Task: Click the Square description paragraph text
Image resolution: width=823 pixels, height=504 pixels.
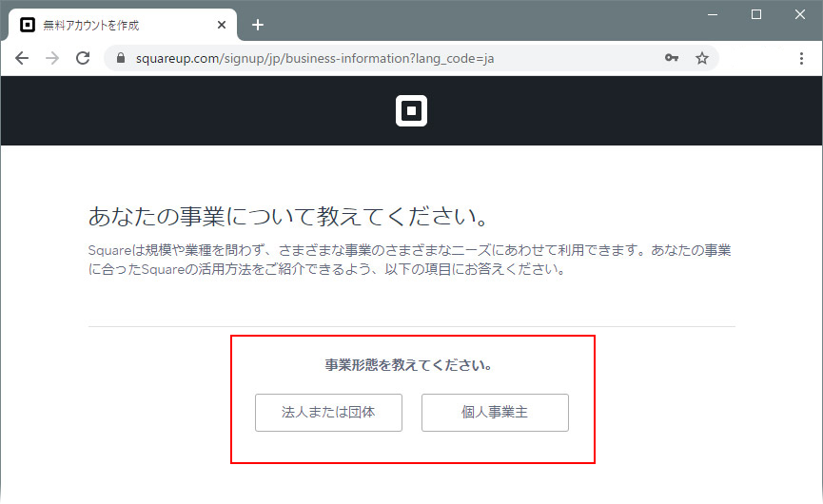Action: [409, 260]
